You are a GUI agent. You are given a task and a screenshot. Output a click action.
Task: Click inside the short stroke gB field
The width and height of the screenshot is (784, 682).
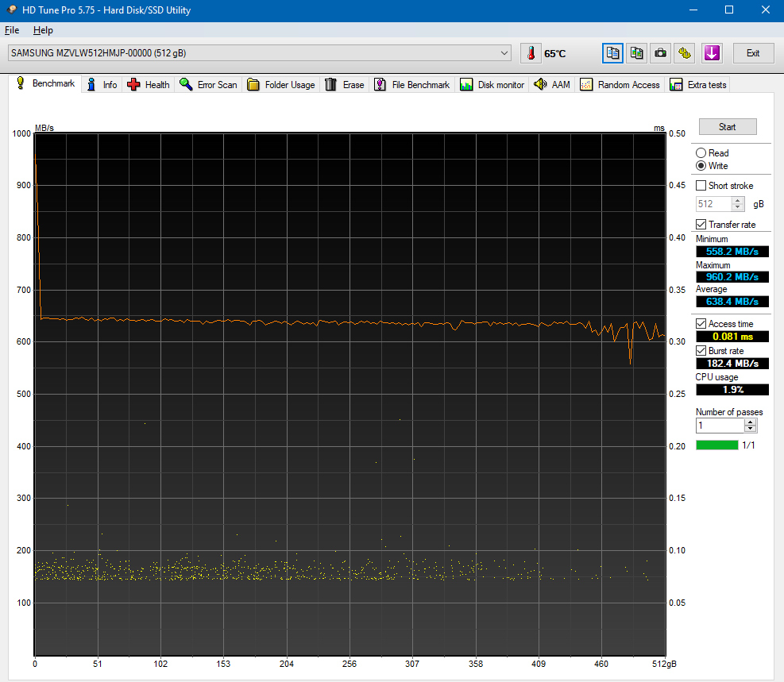click(713, 203)
